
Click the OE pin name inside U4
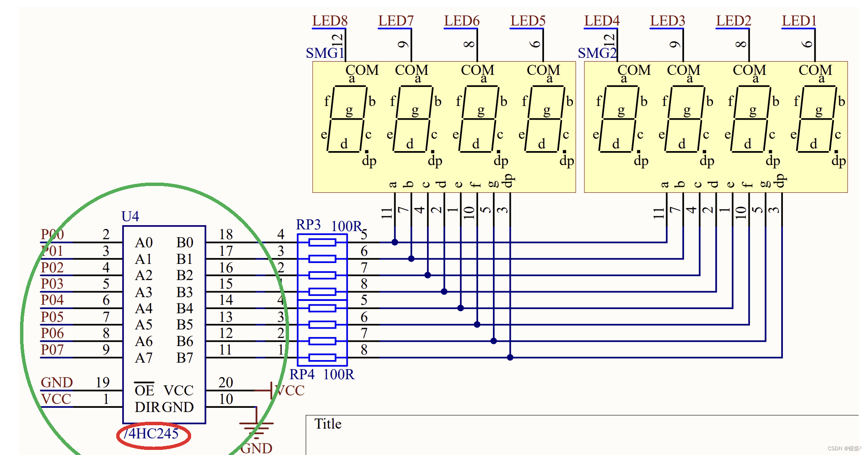click(x=144, y=389)
